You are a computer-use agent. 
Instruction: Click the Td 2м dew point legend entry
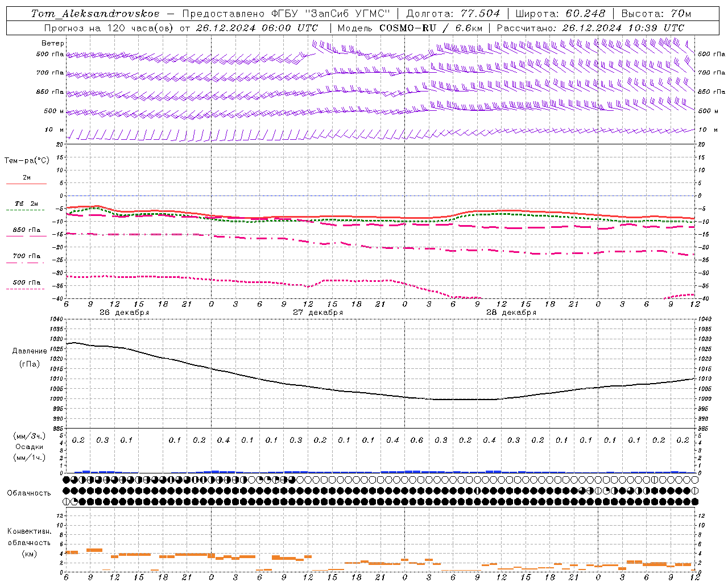point(27,203)
